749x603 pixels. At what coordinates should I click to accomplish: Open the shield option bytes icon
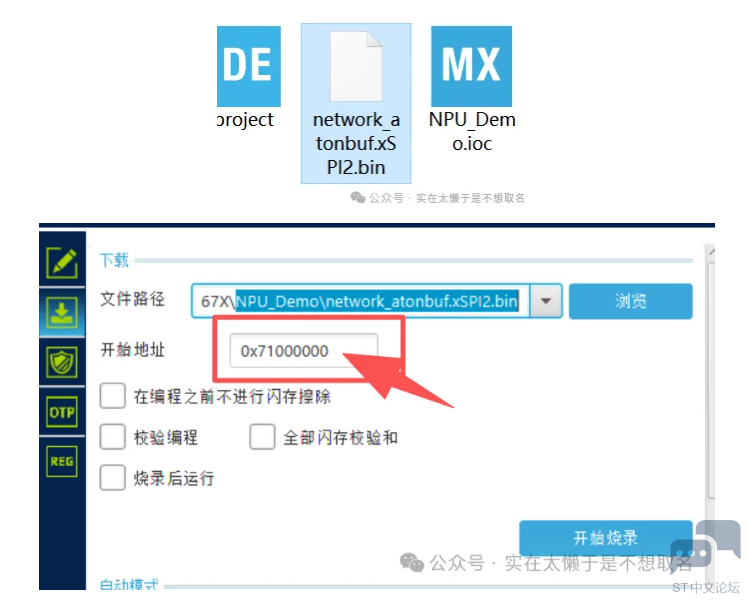tap(62, 362)
